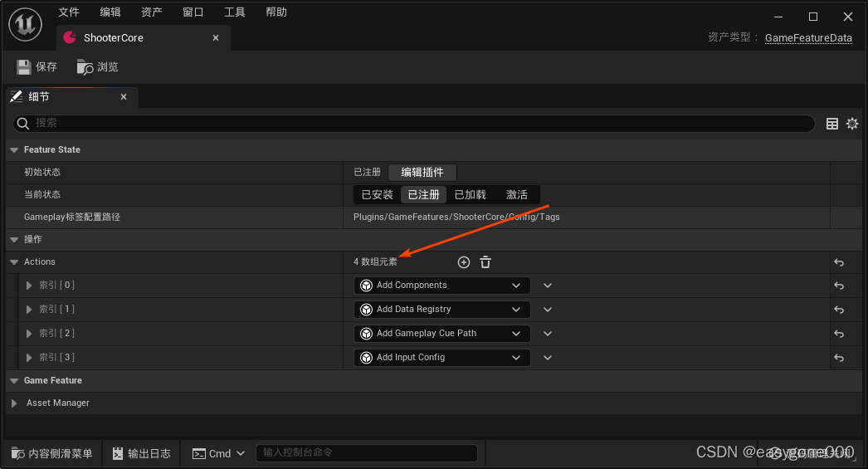Viewport: 868px width, 469px height.
Task: Click class icon in Add Input Config field
Action: 366,358
